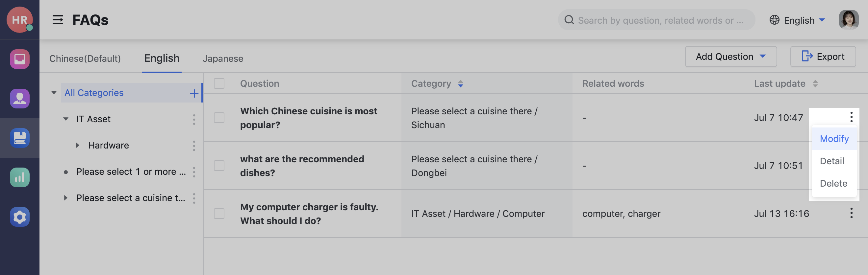Expand the Hardware category

tap(78, 145)
